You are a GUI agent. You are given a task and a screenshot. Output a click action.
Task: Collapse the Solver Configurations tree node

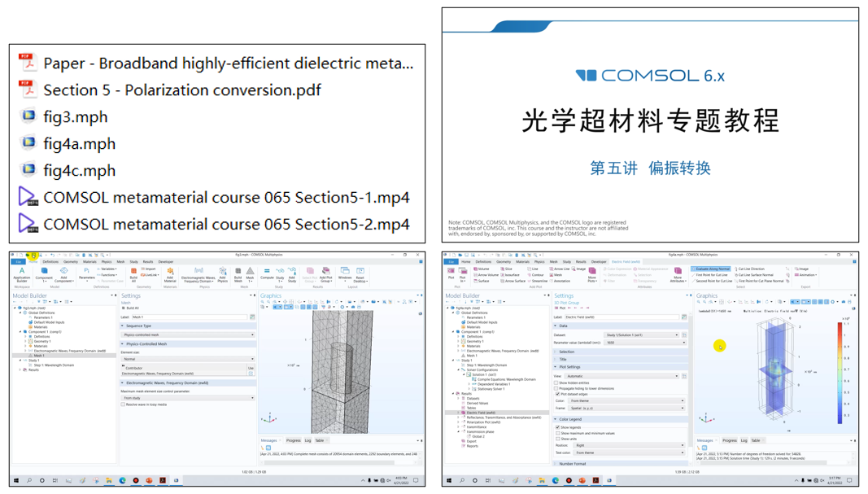(458, 369)
